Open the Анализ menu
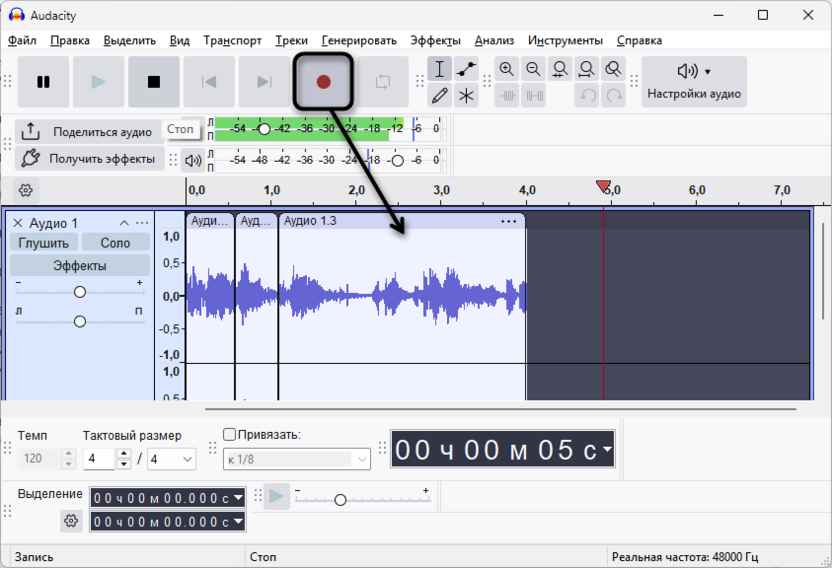832x568 pixels. (494, 40)
